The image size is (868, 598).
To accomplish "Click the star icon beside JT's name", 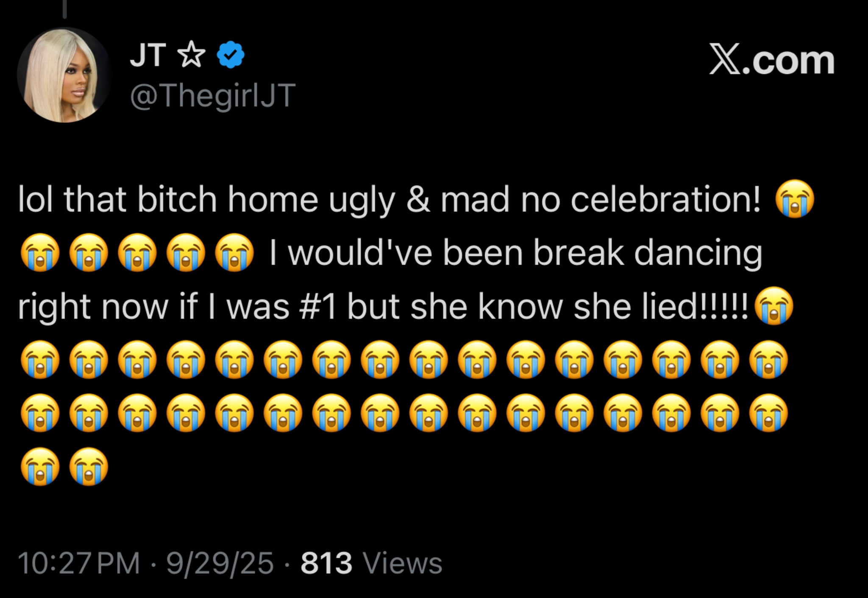I will (x=191, y=55).
